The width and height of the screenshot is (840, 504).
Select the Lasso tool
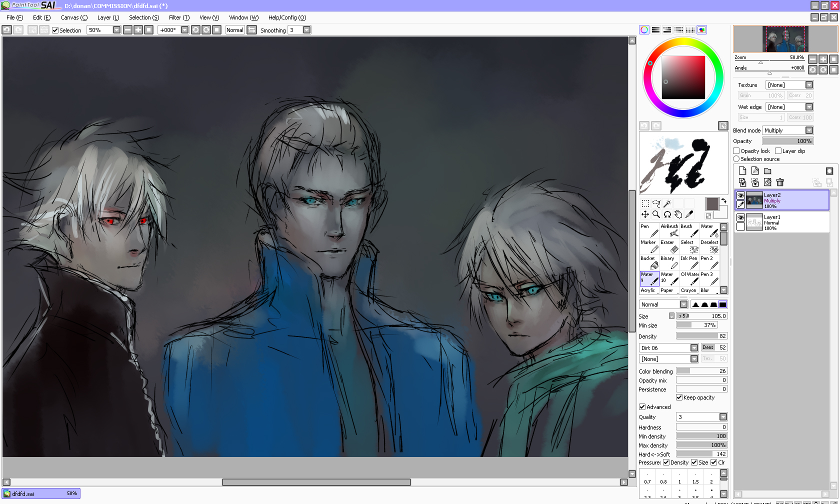656,203
